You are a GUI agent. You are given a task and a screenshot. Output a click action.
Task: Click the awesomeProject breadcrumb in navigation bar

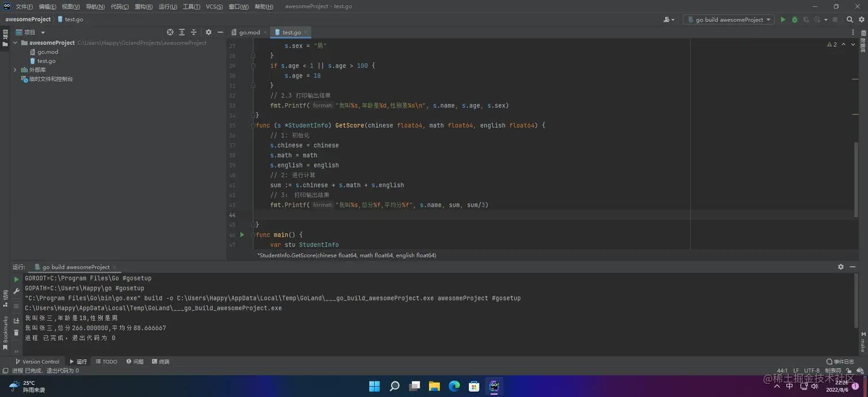pos(28,20)
